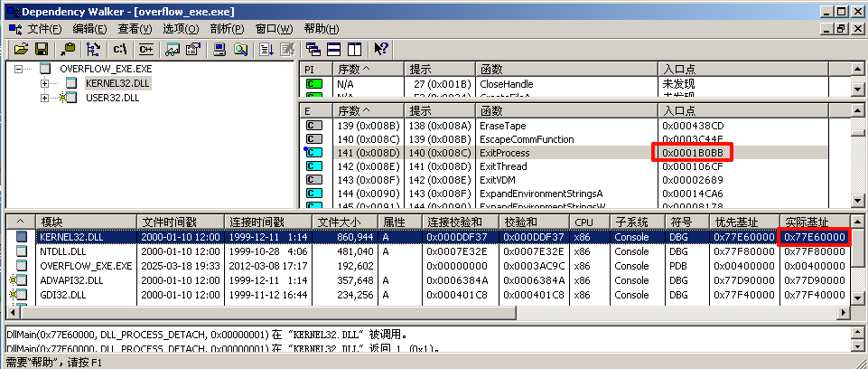Select ADVAPI32.DLL row in module list

click(427, 280)
